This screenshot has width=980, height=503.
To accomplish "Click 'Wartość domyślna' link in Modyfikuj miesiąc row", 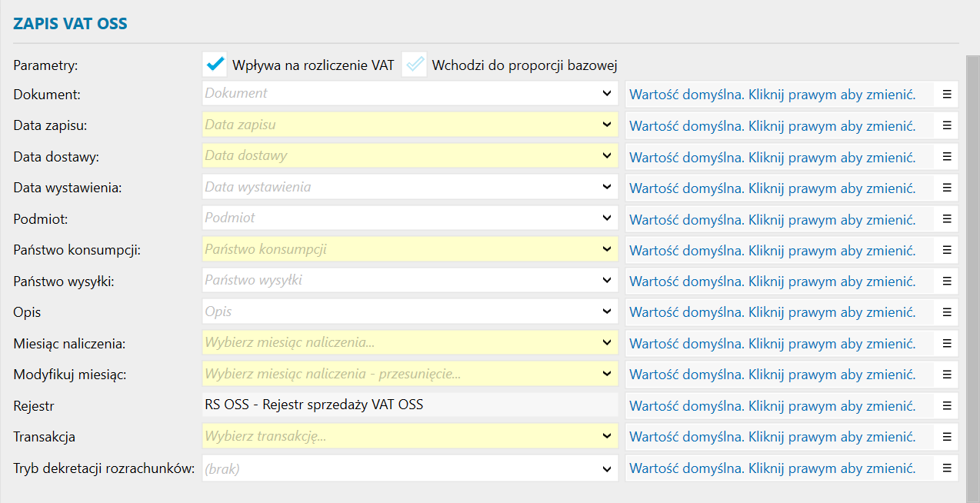I will click(x=772, y=375).
